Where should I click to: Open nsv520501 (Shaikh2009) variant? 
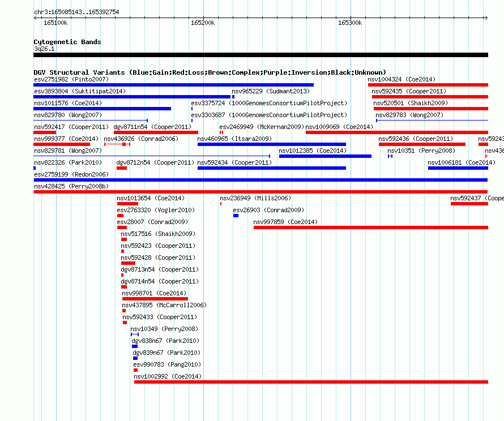tap(411, 103)
